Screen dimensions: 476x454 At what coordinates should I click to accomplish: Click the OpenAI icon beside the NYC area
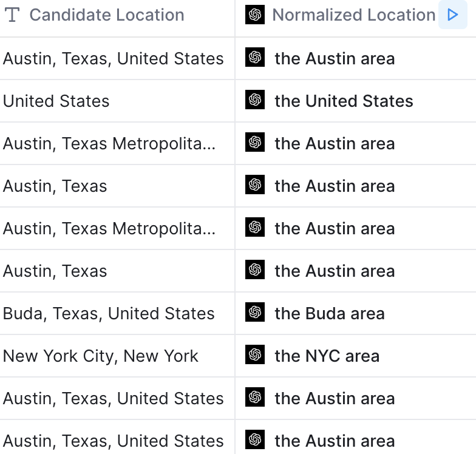(x=255, y=354)
